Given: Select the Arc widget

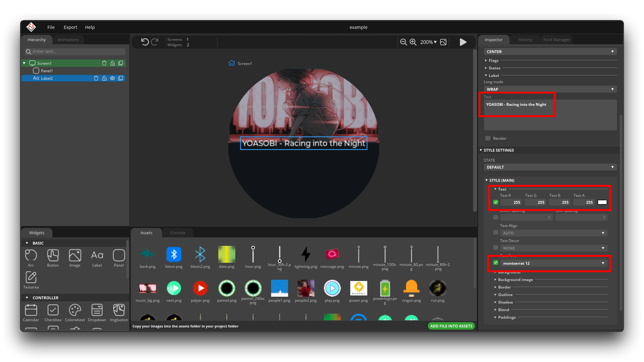Looking at the screenshot, I should pos(31,258).
